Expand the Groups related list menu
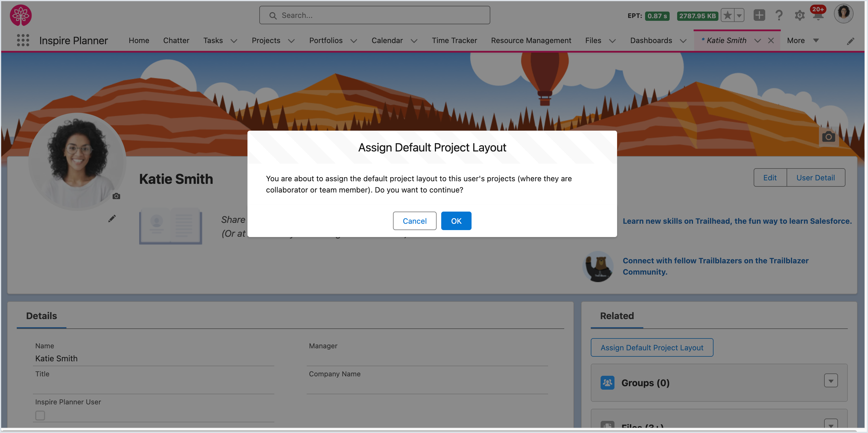The width and height of the screenshot is (868, 433). pos(830,381)
